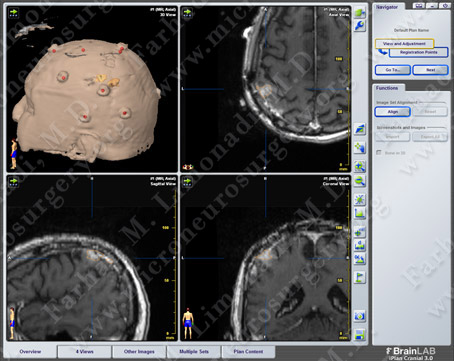Image resolution: width=454 pixels, height=361 pixels.
Task: Open the windowing brightness tool
Action: [x=360, y=199]
